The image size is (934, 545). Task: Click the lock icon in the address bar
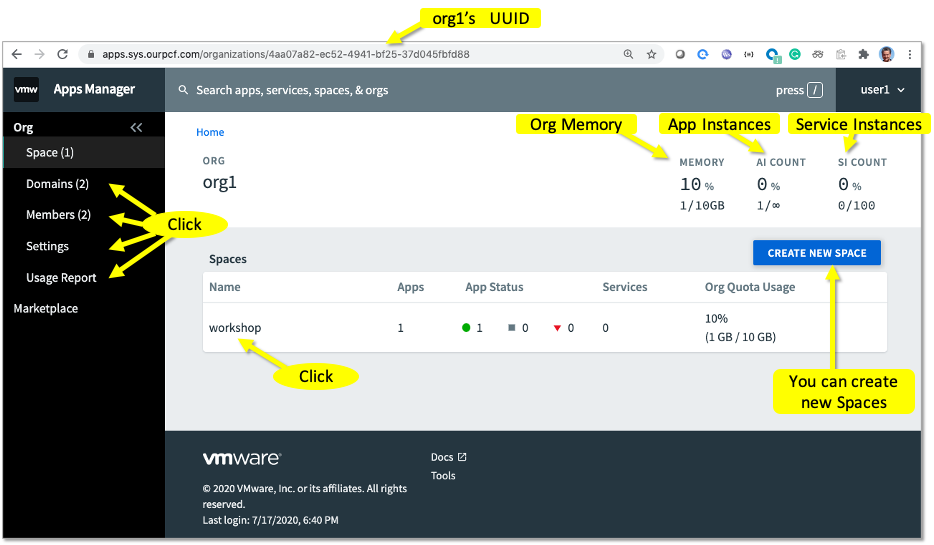pos(91,54)
